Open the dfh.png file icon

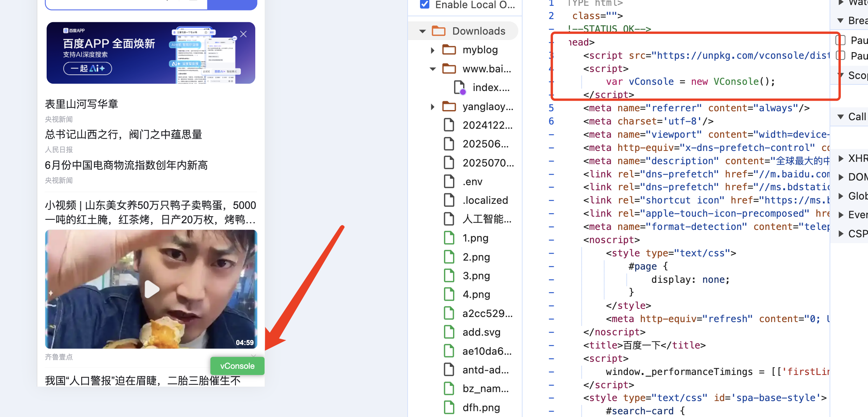(x=449, y=407)
